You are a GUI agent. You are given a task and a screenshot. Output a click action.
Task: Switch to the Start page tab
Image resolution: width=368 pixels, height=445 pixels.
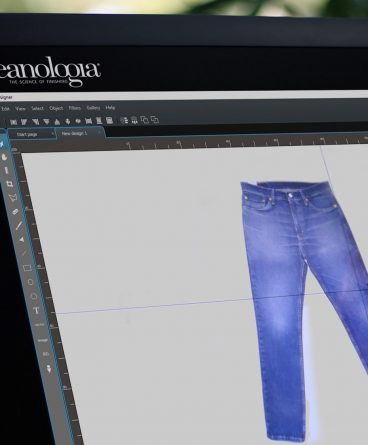coord(27,134)
